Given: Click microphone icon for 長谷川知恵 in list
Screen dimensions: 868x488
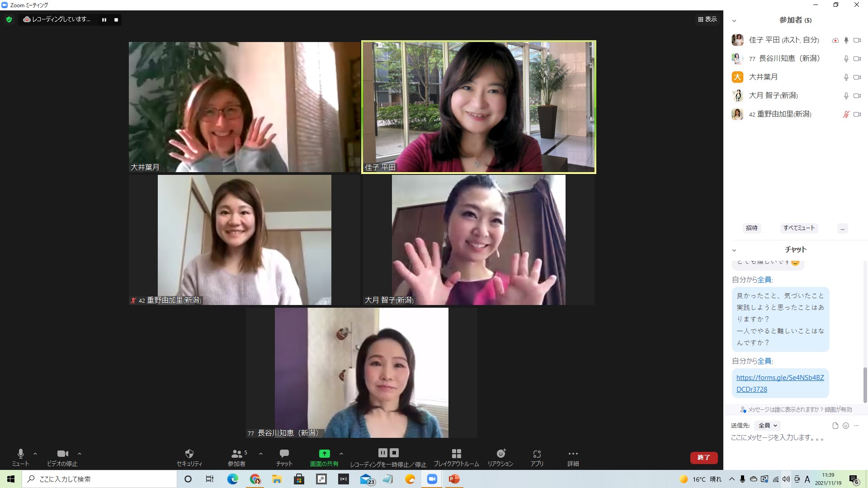Looking at the screenshot, I should (846, 59).
